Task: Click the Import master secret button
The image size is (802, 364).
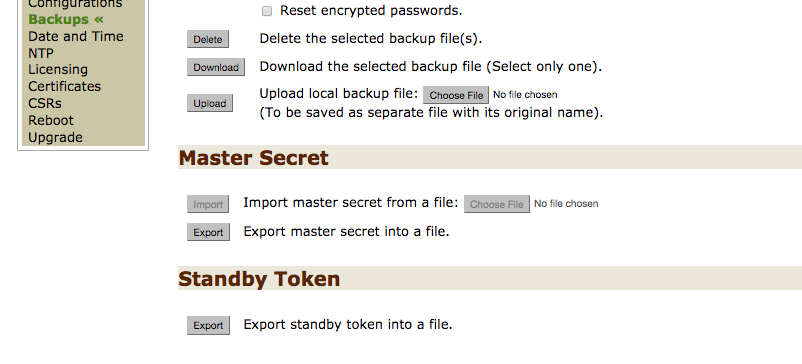Action: 208,204
